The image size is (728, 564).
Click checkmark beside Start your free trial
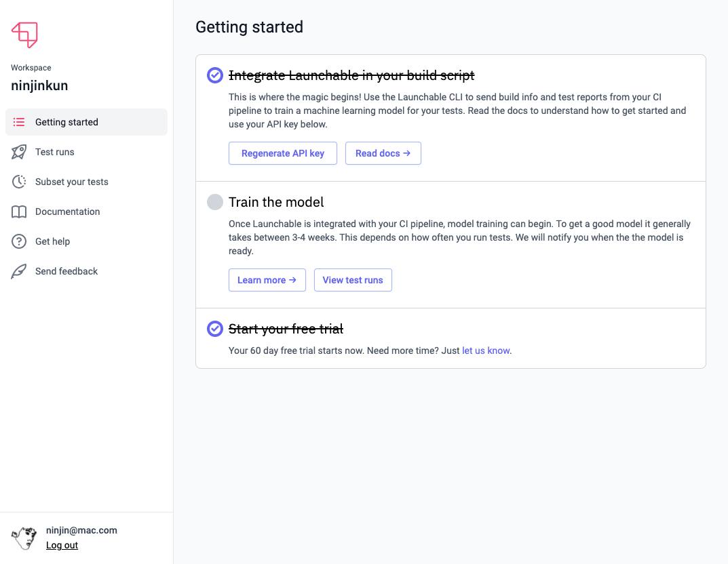[x=215, y=329]
